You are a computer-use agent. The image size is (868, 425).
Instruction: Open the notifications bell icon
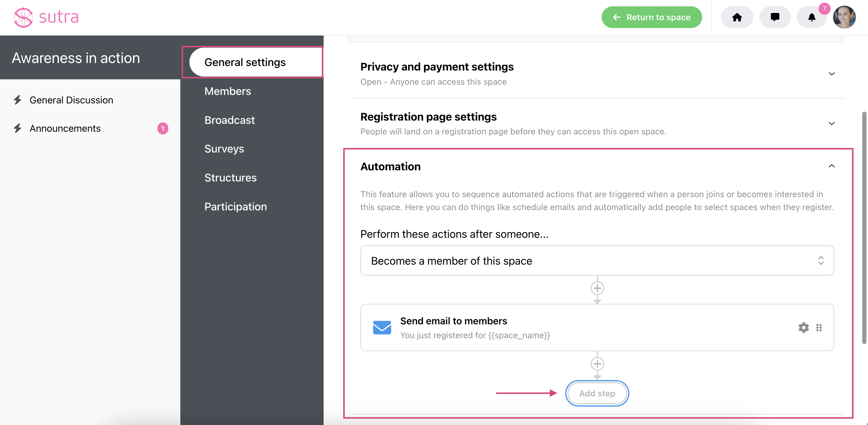(812, 17)
